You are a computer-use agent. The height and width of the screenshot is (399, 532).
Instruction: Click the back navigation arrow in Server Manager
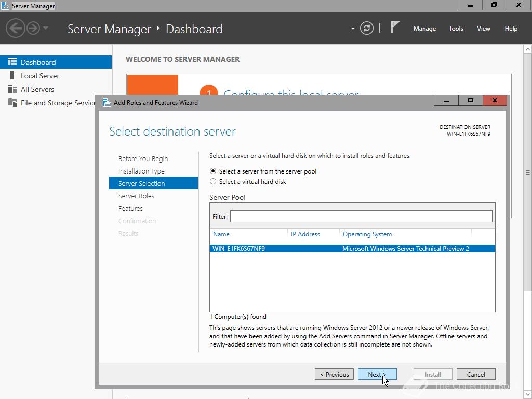click(x=15, y=28)
